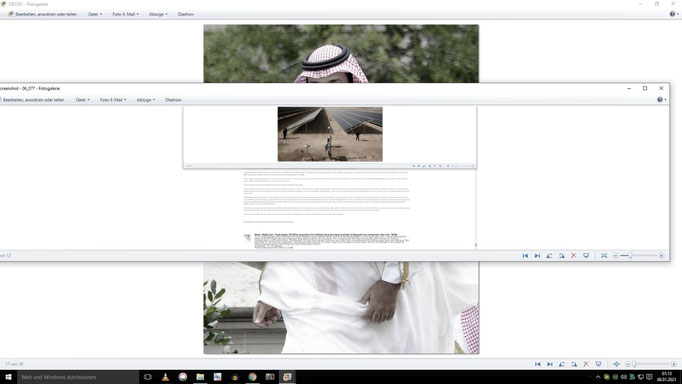The width and height of the screenshot is (682, 384).
Task: Click the white robe photo in back window
Action: pyautogui.click(x=341, y=307)
